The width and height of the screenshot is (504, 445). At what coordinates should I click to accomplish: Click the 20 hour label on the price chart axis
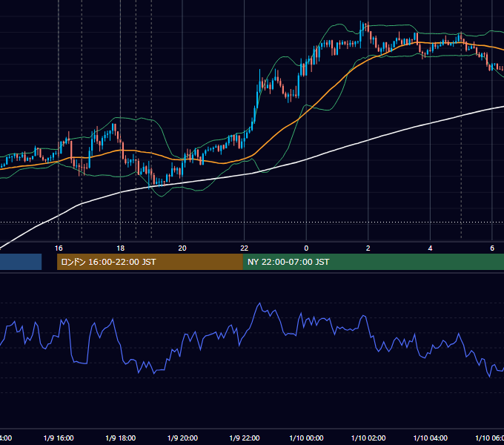[182, 248]
